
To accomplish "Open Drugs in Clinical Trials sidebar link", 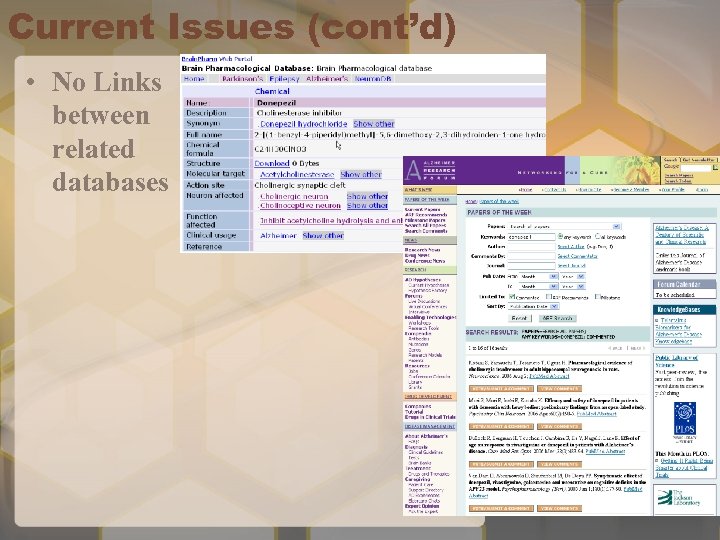I will (x=430, y=417).
